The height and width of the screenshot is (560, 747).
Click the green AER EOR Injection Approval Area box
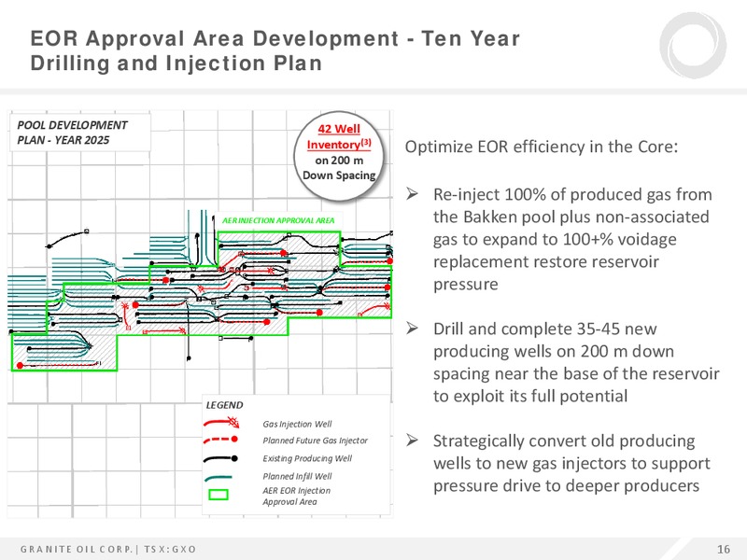click(218, 495)
